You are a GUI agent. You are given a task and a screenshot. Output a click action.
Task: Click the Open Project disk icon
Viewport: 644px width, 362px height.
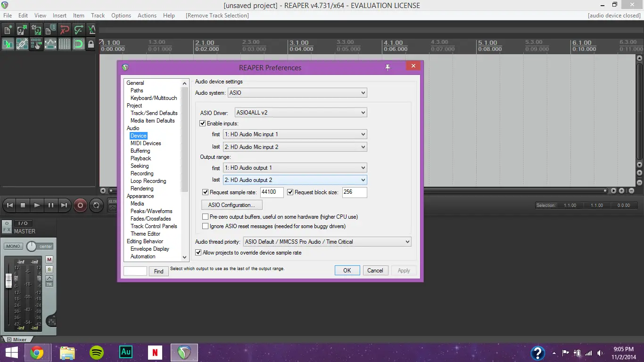(22, 30)
